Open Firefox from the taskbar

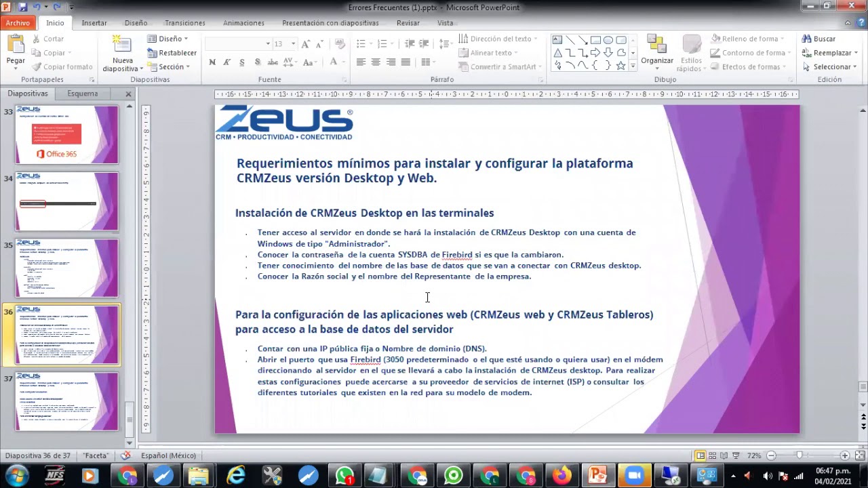tap(561, 476)
